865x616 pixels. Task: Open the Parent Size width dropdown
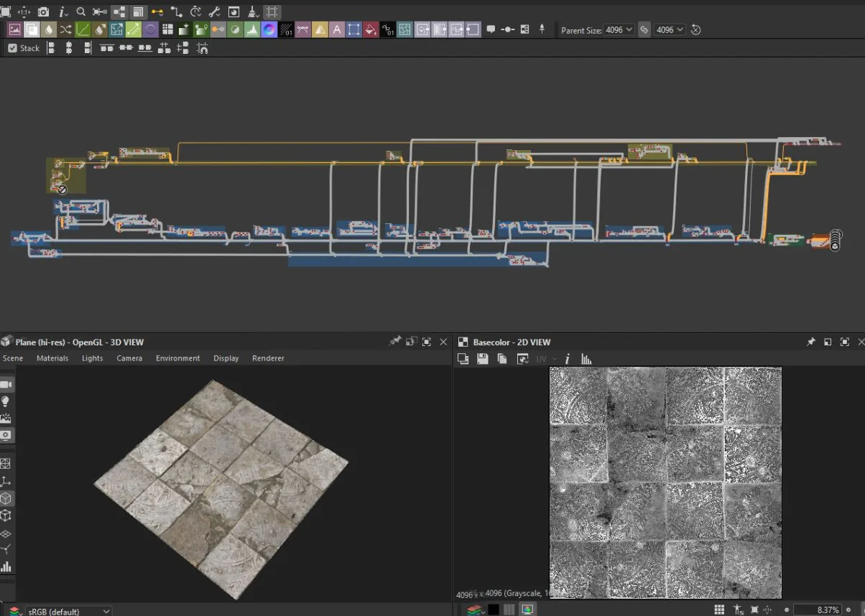(619, 29)
